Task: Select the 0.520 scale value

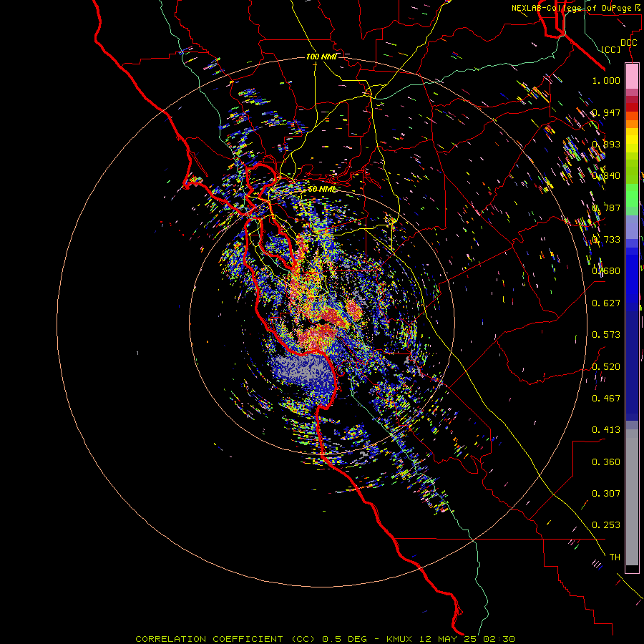Action: pyautogui.click(x=606, y=367)
